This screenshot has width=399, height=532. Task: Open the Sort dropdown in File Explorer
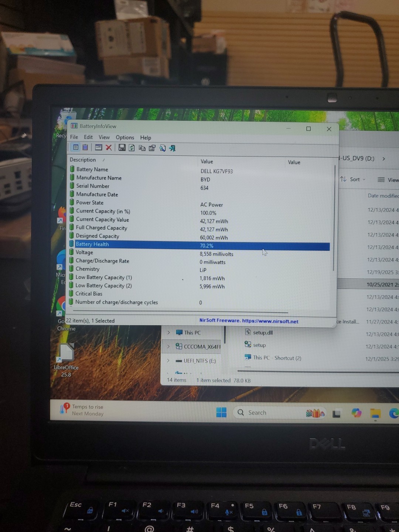tap(353, 179)
